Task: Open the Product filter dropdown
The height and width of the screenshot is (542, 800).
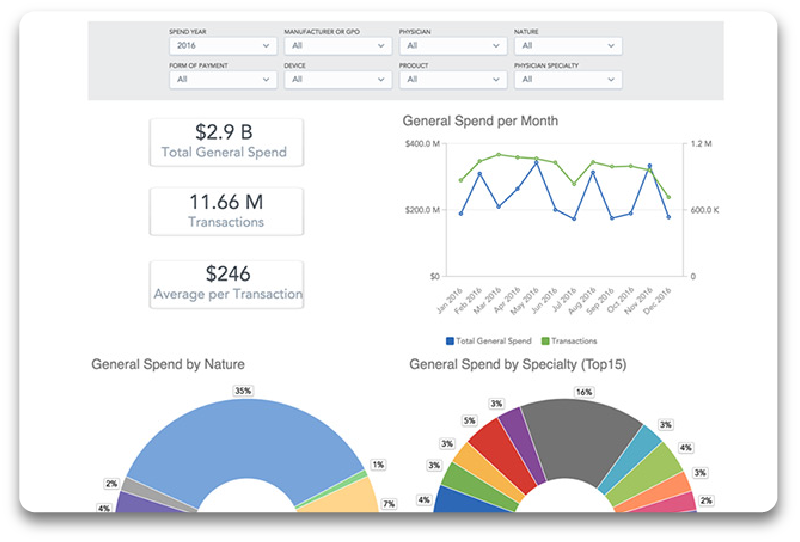Action: pos(453,79)
